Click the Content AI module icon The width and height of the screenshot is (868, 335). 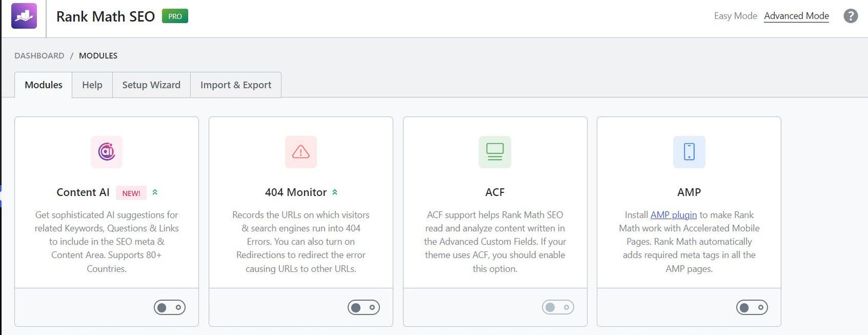[x=106, y=151]
